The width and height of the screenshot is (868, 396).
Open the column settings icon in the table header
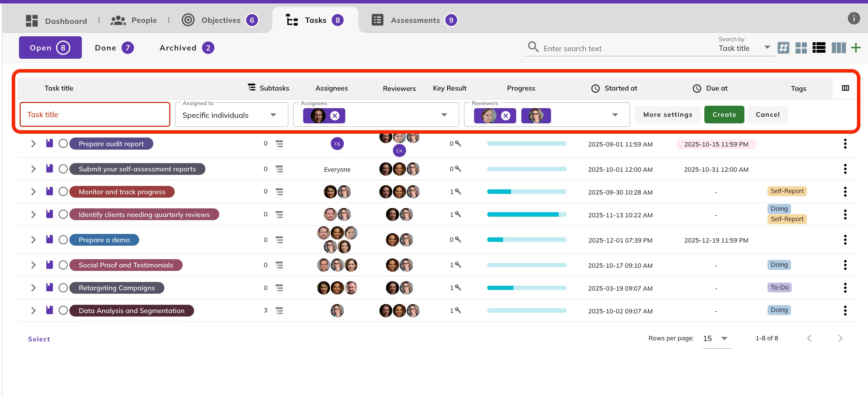pyautogui.click(x=846, y=88)
